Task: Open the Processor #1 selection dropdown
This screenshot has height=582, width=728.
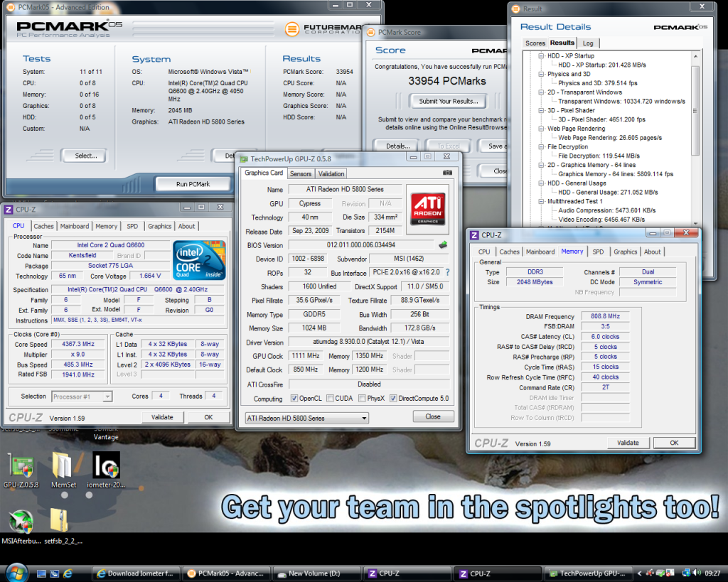Action: click(x=82, y=397)
